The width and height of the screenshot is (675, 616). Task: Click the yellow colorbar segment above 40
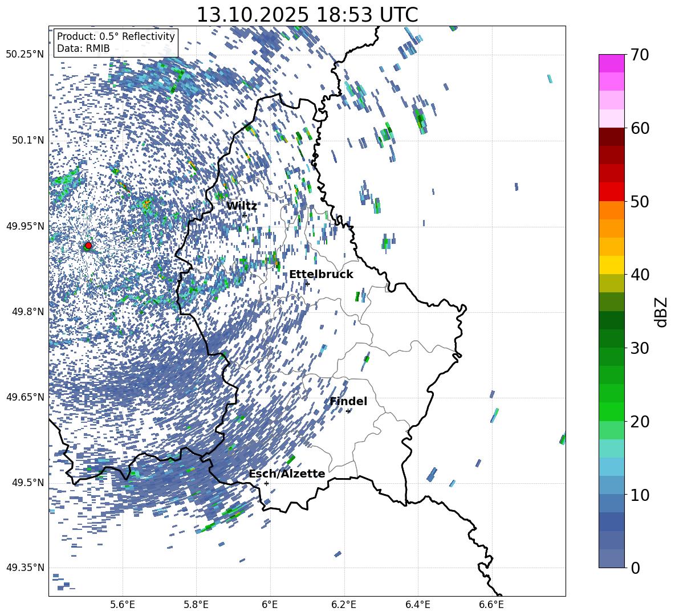(612, 265)
